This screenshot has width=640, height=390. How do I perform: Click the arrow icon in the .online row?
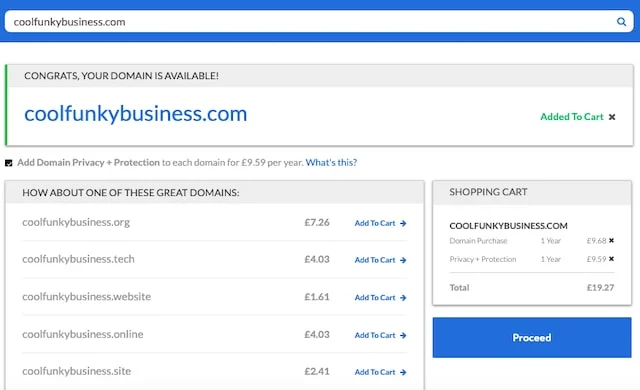[403, 335]
